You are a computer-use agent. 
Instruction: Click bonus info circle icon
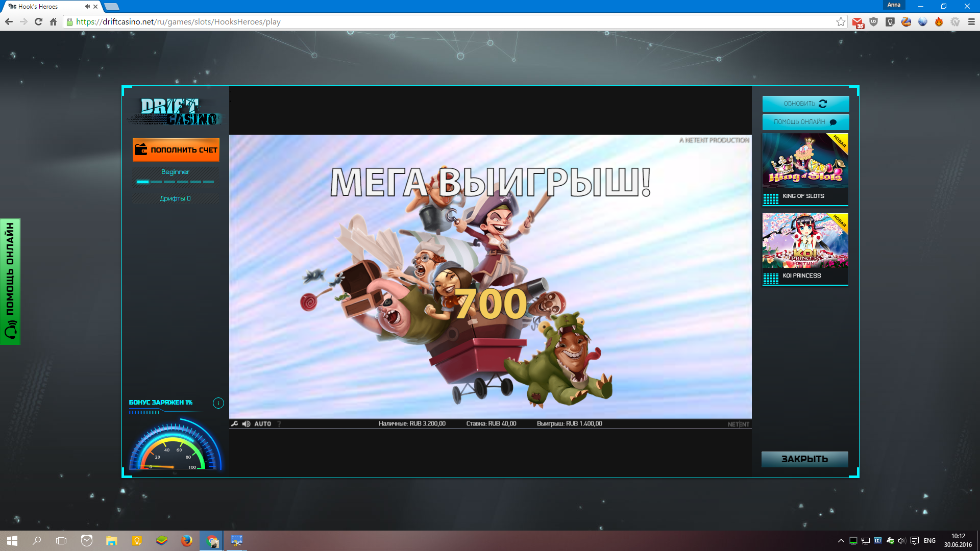218,403
